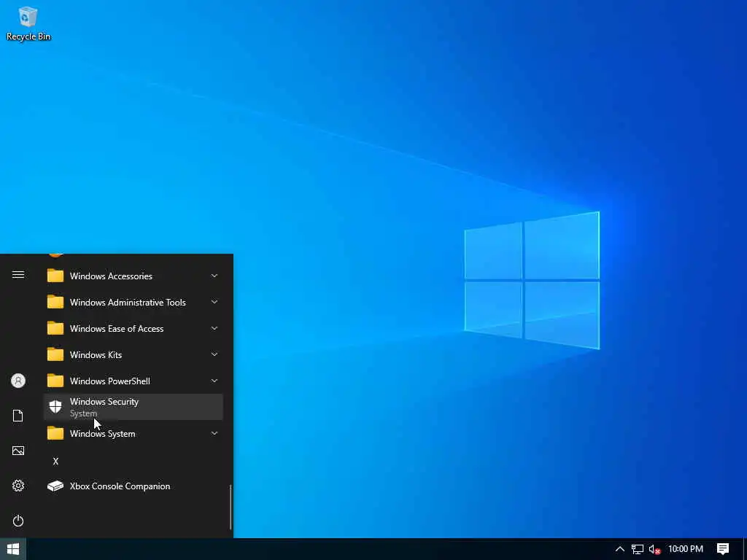The image size is (747, 560).
Task: Open the network status tray icon
Action: click(638, 550)
